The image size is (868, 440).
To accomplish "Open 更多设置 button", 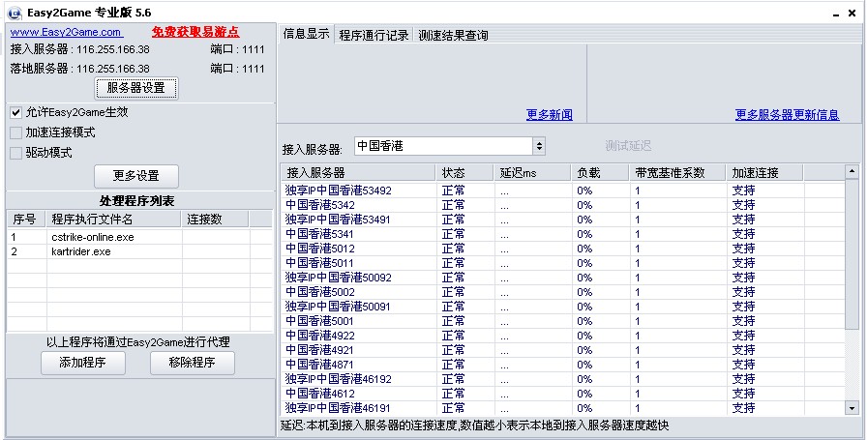I will (135, 176).
